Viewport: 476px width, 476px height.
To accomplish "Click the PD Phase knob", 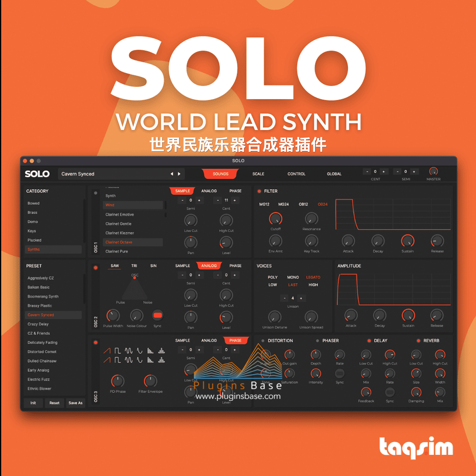I will tap(118, 381).
